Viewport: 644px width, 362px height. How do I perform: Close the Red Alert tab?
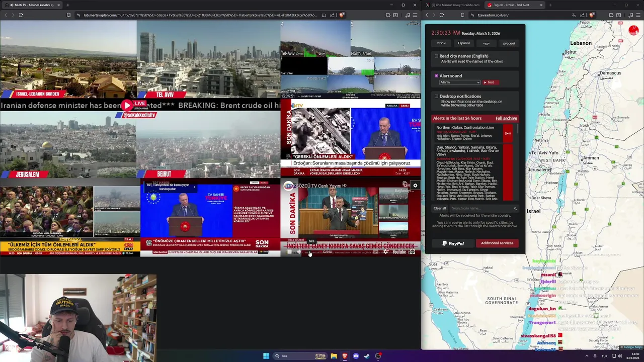(541, 5)
